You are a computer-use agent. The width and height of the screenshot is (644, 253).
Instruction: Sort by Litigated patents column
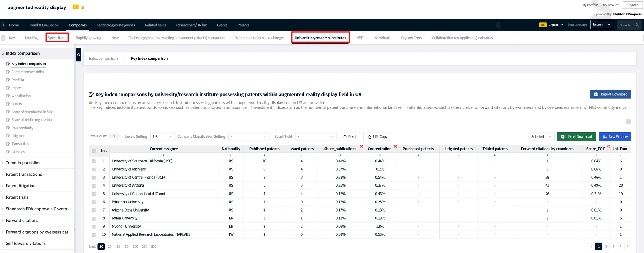tap(458, 155)
